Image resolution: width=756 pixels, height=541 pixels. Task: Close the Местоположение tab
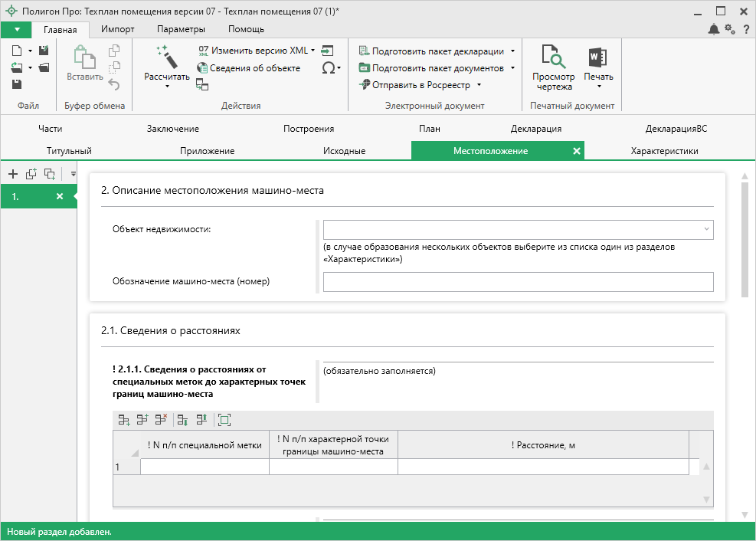point(577,151)
